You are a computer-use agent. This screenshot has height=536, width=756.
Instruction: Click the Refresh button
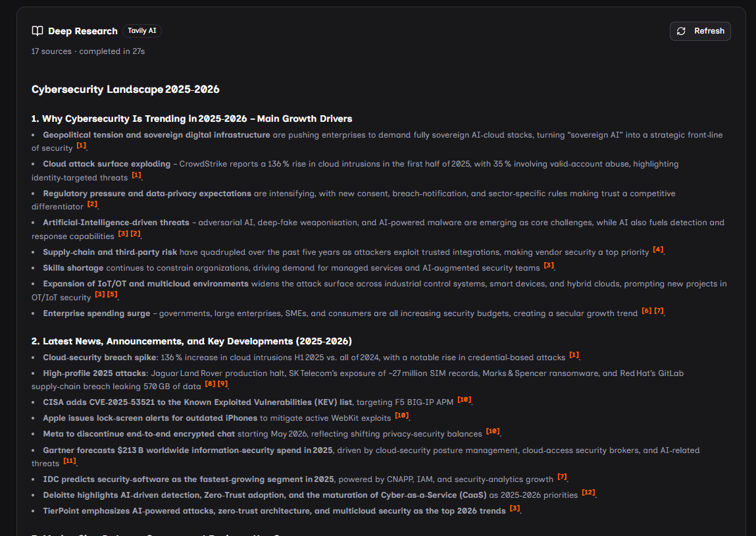[x=700, y=31]
